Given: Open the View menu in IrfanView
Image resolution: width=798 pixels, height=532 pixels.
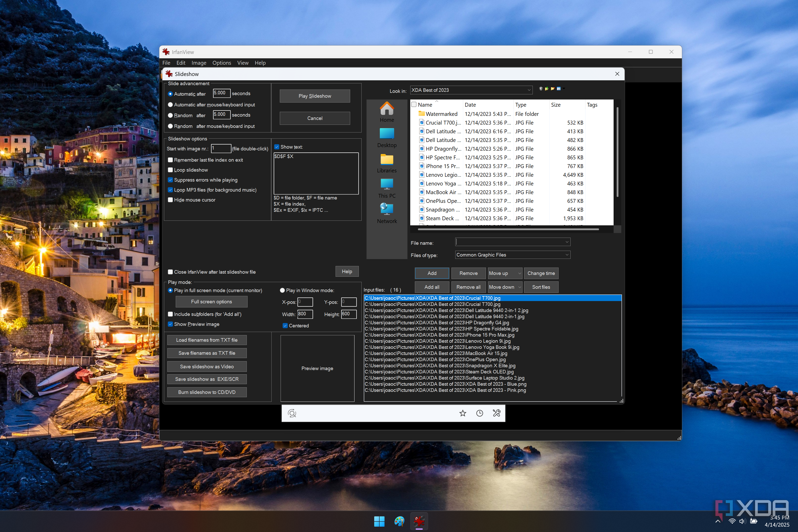Looking at the screenshot, I should [x=242, y=63].
